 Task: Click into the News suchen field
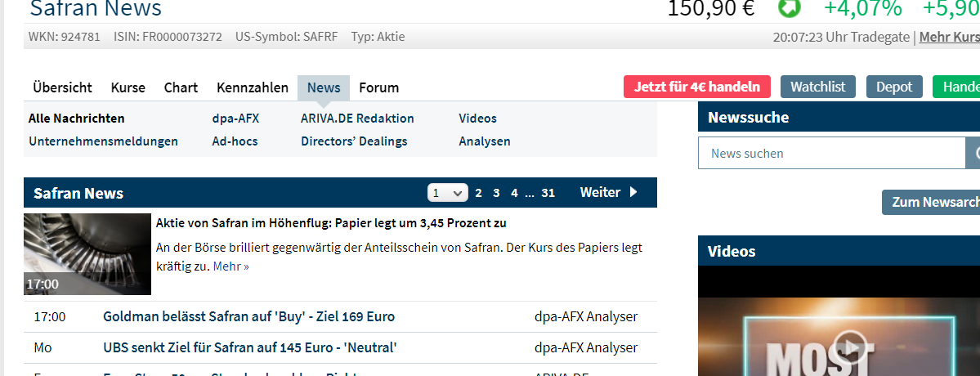click(831, 153)
